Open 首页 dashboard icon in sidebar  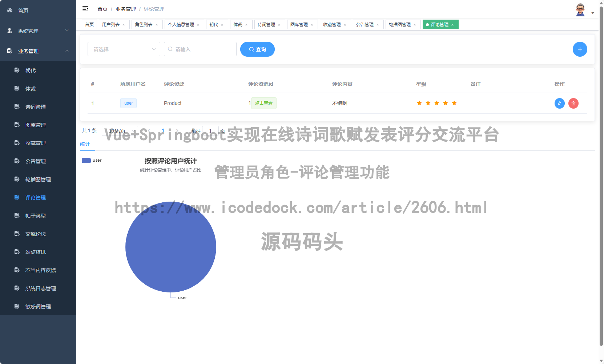pos(9,10)
